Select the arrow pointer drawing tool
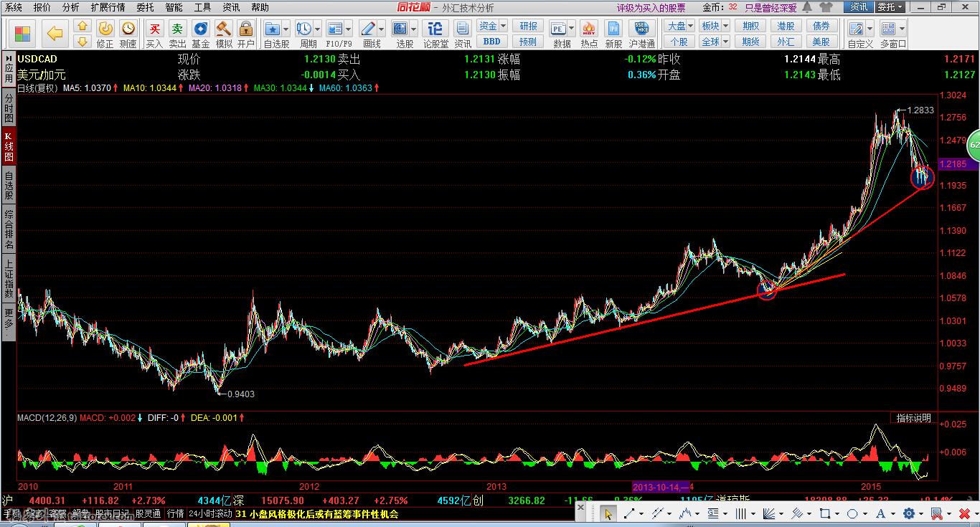Viewport: 980px width, 527px height. [x=608, y=513]
